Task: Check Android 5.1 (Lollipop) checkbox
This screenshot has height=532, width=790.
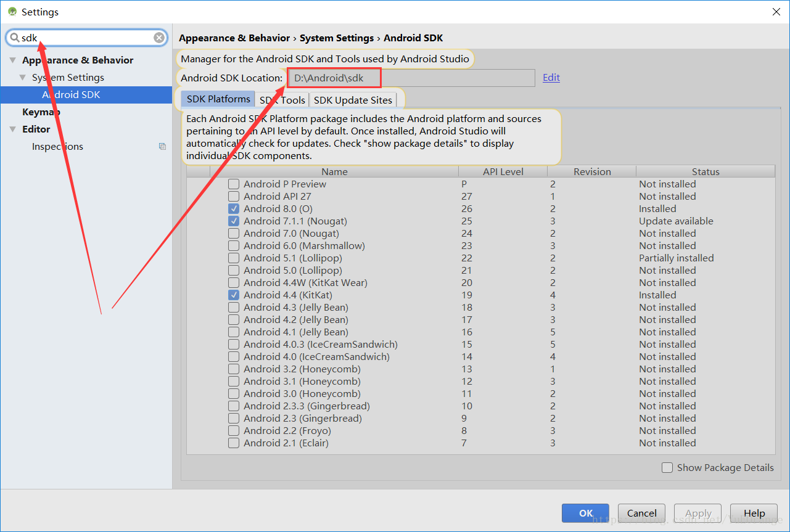Action: 234,258
